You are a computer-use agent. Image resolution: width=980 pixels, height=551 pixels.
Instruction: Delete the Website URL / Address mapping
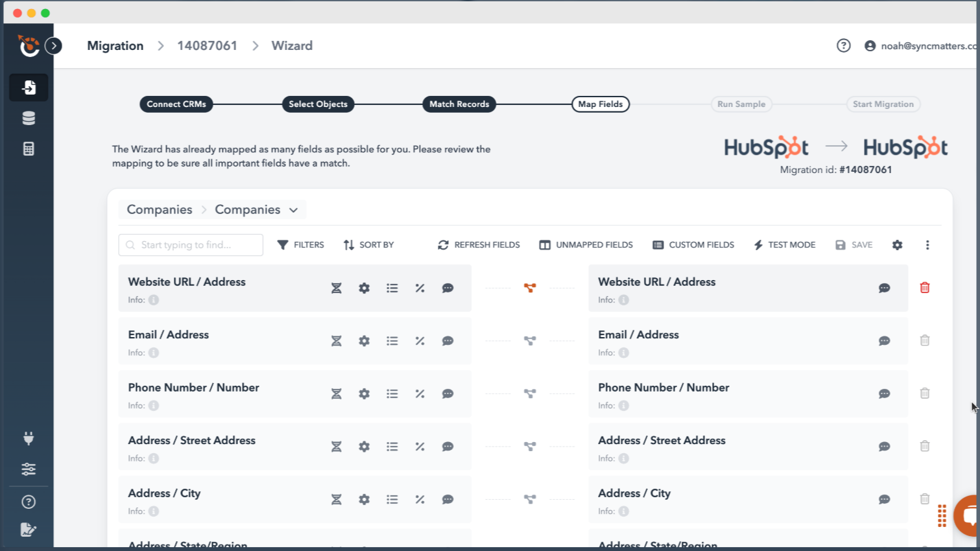pyautogui.click(x=924, y=288)
